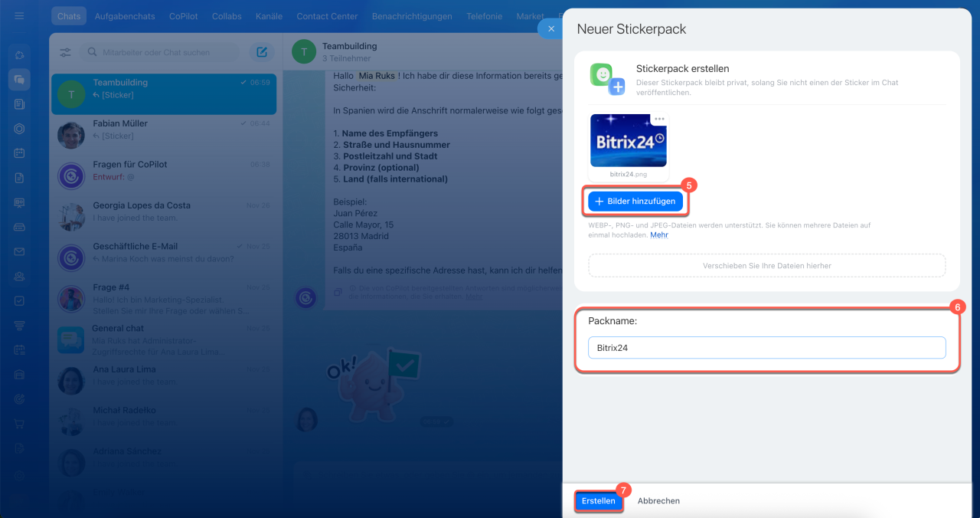Viewport: 980px width, 518px height.
Task: Open the Feed icon in left sidebar
Action: 19,103
